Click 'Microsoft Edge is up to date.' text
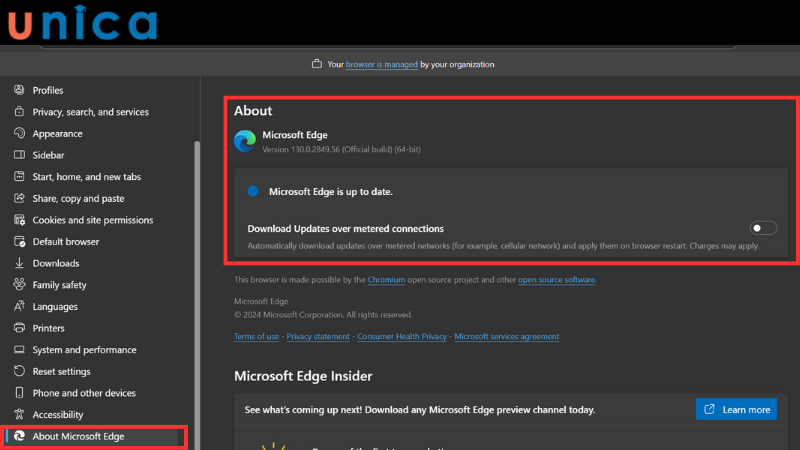The image size is (800, 450). click(331, 191)
